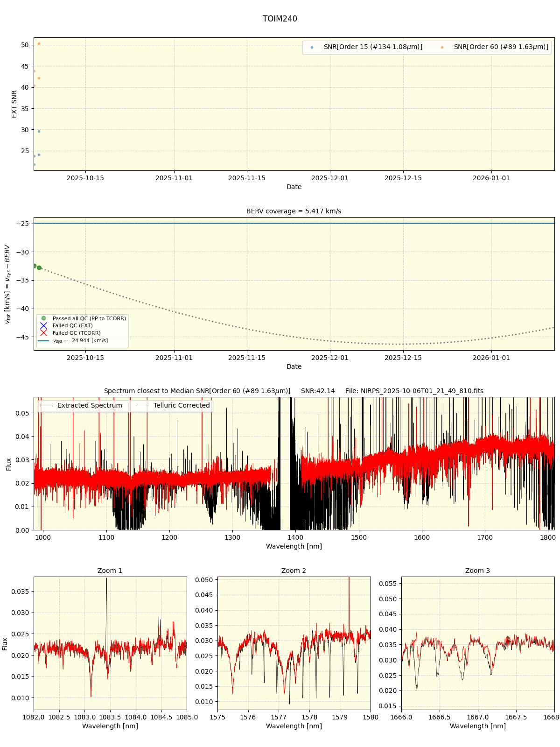Click the Zoom 2 subplot title
The width and height of the screenshot is (560, 747).
[x=294, y=571]
